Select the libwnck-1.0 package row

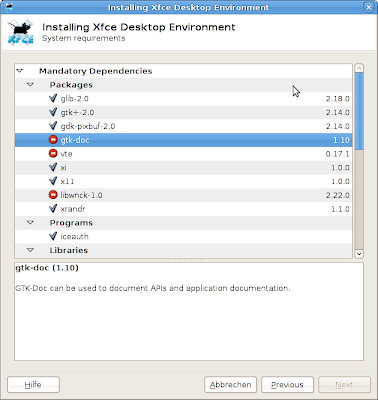tap(183, 195)
